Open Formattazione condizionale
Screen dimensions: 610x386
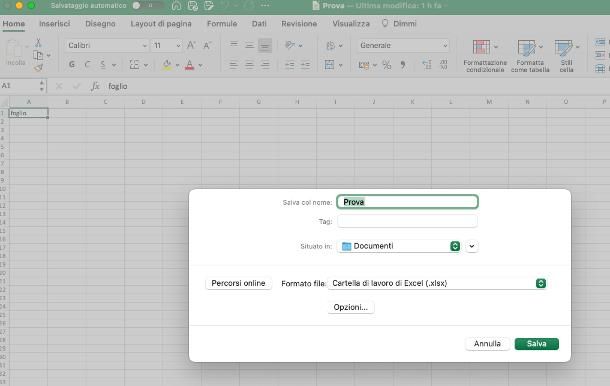point(485,56)
